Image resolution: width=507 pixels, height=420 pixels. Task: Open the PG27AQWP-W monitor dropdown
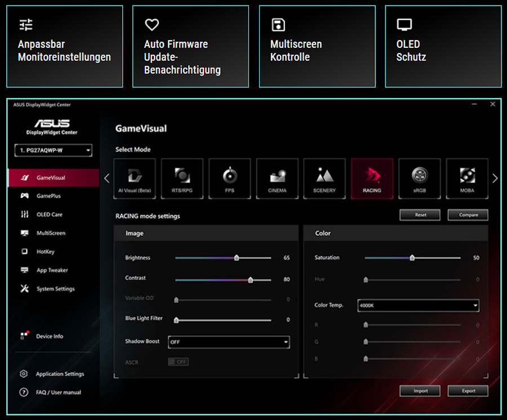[54, 150]
